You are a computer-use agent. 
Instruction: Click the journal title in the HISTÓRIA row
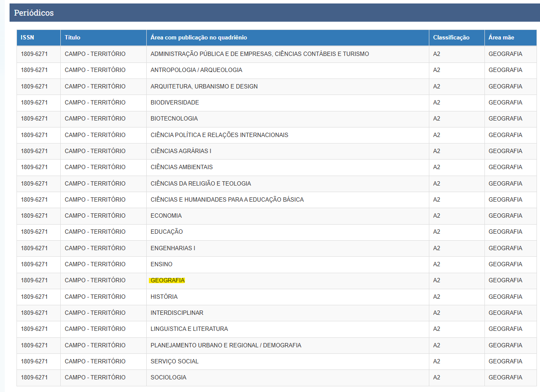[95, 297]
